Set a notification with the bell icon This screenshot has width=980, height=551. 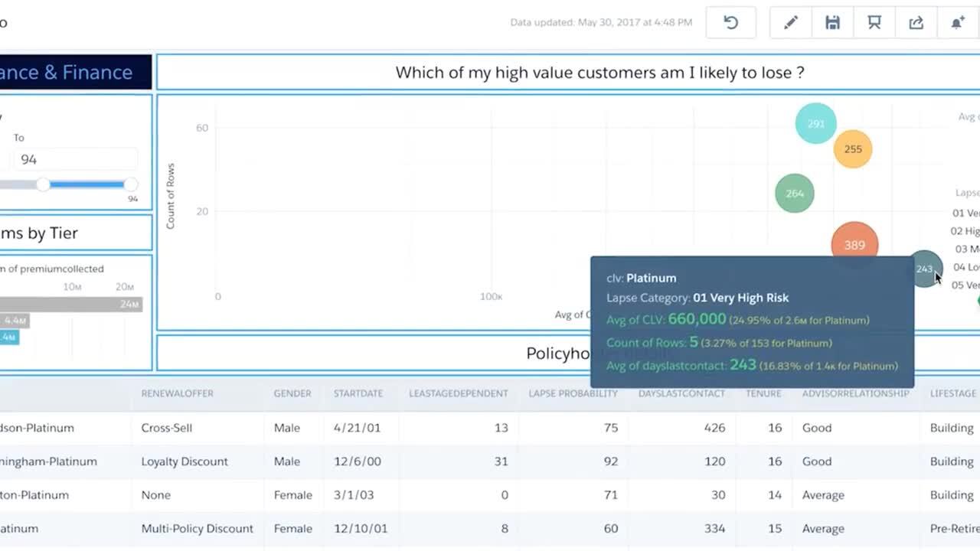point(957,22)
